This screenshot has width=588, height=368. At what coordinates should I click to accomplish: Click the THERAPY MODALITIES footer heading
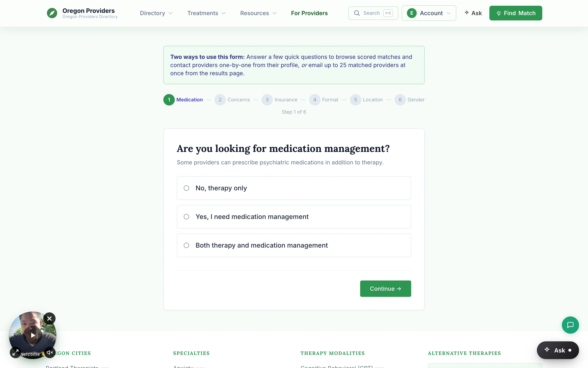pos(332,353)
